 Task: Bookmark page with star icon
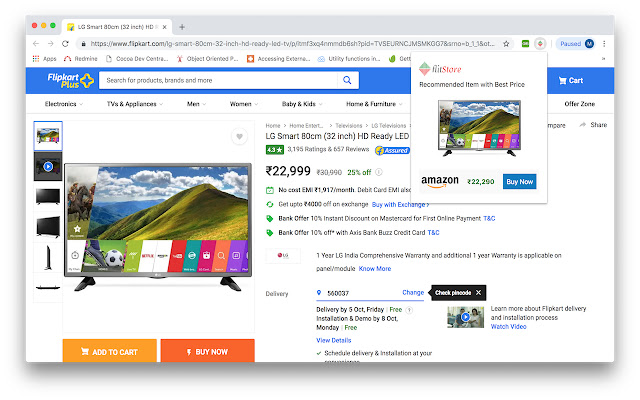[x=506, y=44]
